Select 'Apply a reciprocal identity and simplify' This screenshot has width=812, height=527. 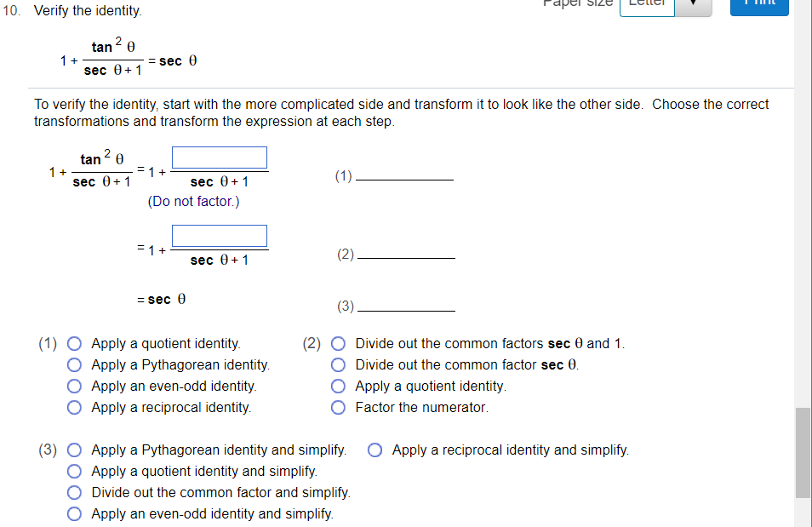coord(375,450)
